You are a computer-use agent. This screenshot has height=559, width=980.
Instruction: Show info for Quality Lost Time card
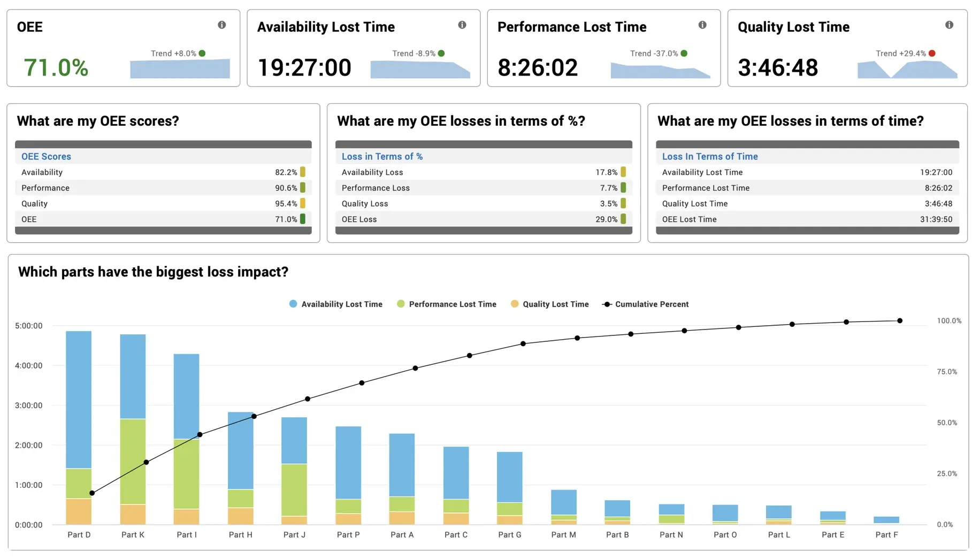point(949,25)
